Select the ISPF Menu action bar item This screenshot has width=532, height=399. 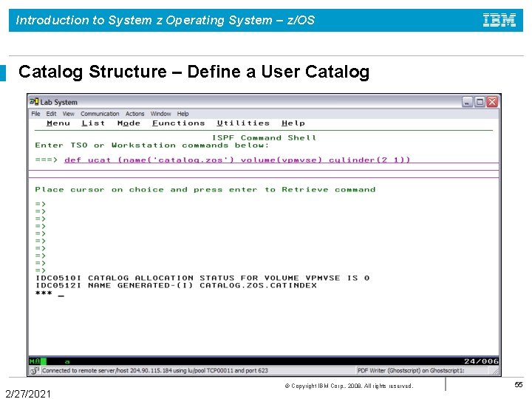pyautogui.click(x=58, y=123)
